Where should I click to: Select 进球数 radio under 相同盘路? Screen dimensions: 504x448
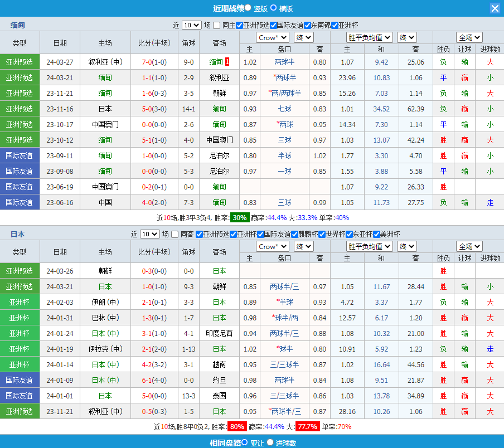(270, 442)
